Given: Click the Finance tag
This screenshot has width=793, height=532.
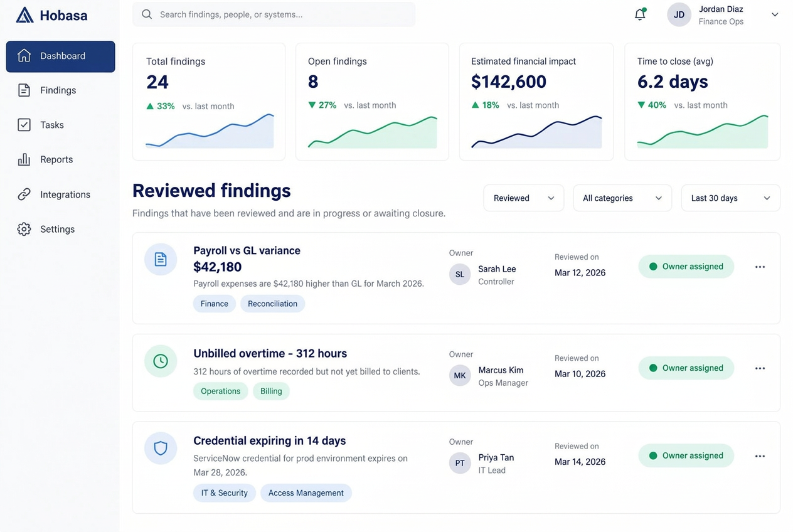Looking at the screenshot, I should (215, 304).
